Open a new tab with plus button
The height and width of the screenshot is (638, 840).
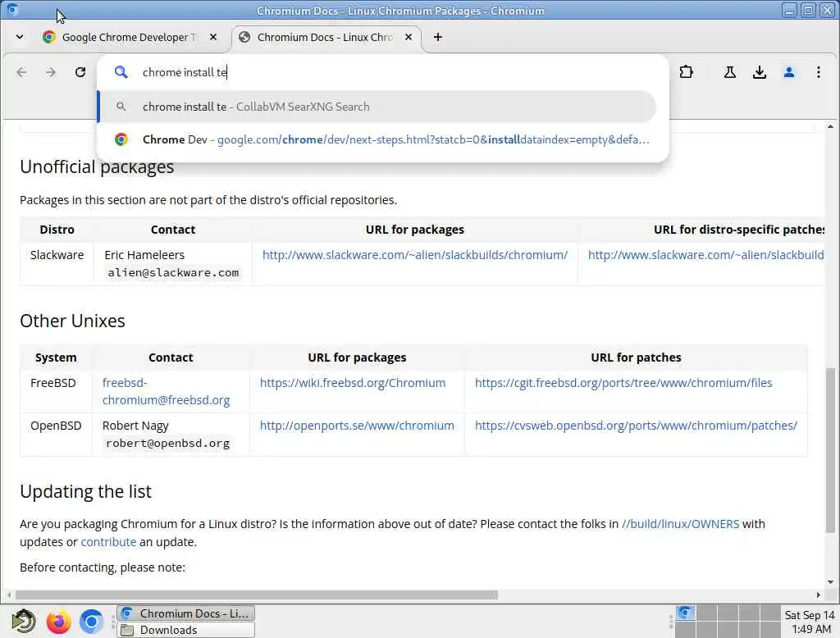(438, 37)
